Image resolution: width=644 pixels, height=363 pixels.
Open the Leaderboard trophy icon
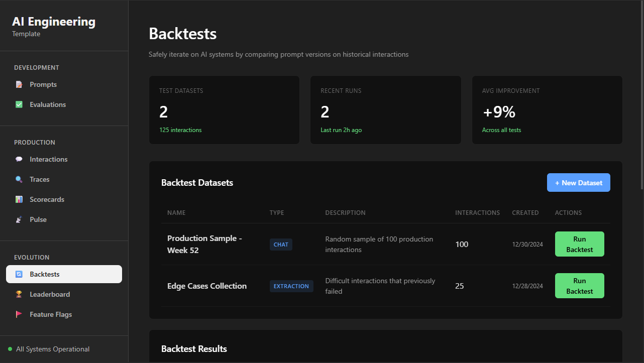point(19,294)
